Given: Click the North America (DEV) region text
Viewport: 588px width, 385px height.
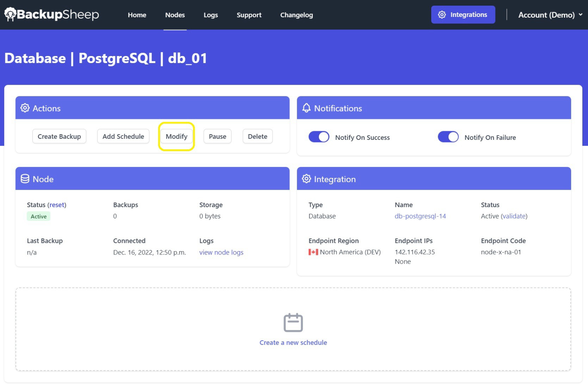Looking at the screenshot, I should (x=350, y=252).
